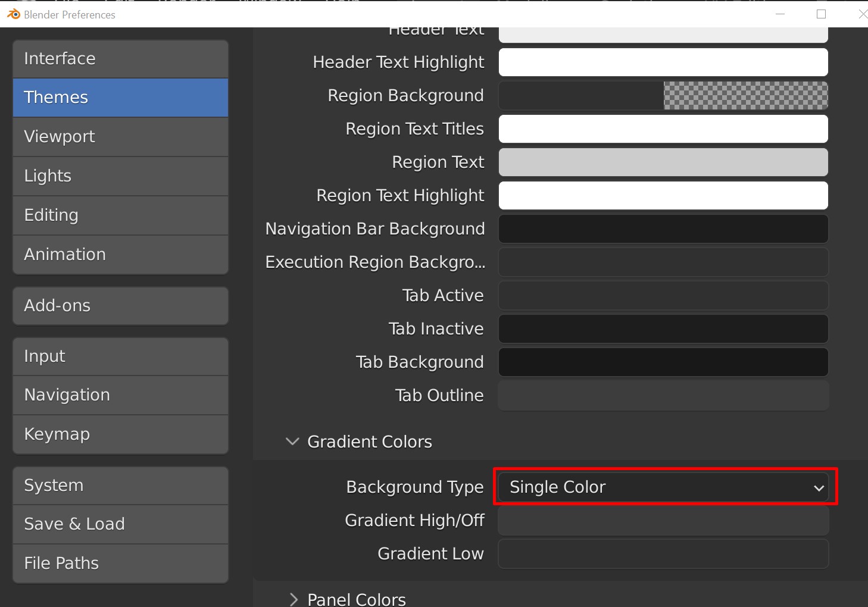Click the Blender logo in title bar

click(13, 14)
